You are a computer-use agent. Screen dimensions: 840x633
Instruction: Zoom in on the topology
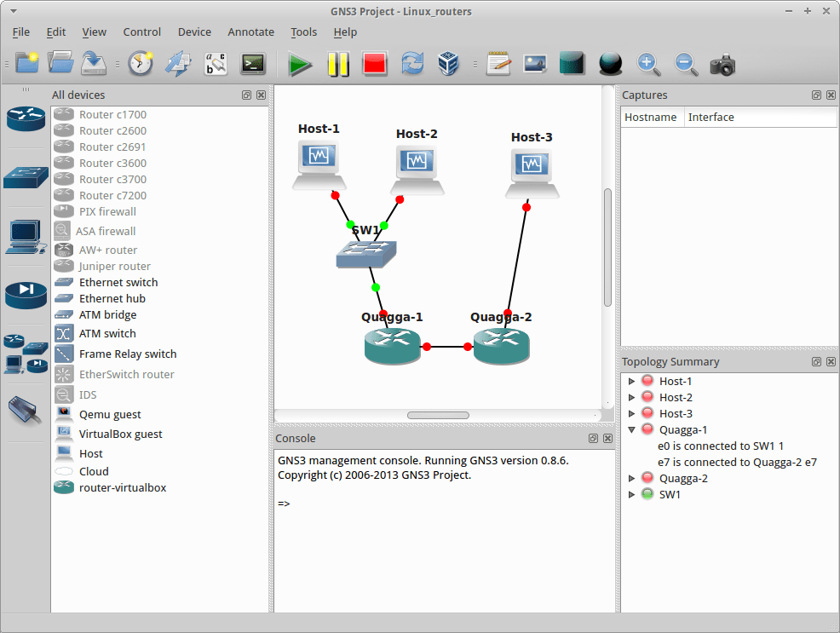click(x=647, y=63)
